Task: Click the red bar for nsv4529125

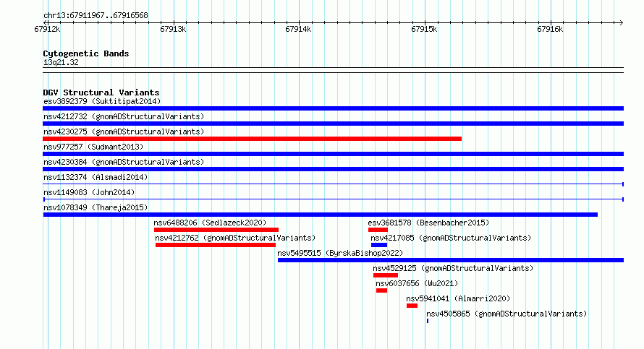Action: (386, 275)
